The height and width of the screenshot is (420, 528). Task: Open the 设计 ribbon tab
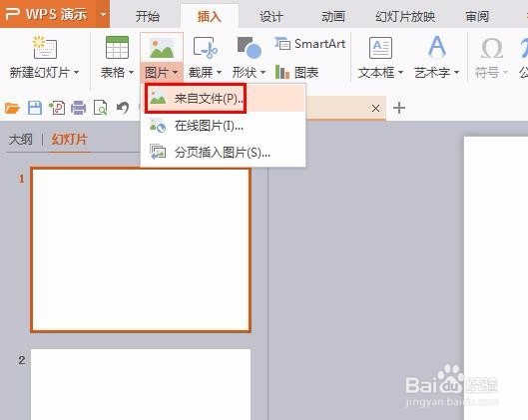pos(271,16)
